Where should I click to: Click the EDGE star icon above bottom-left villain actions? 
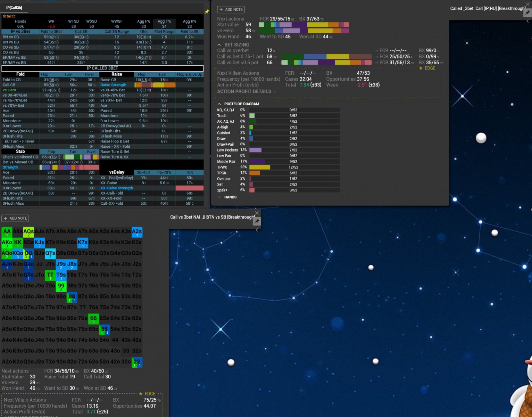[x=141, y=394]
